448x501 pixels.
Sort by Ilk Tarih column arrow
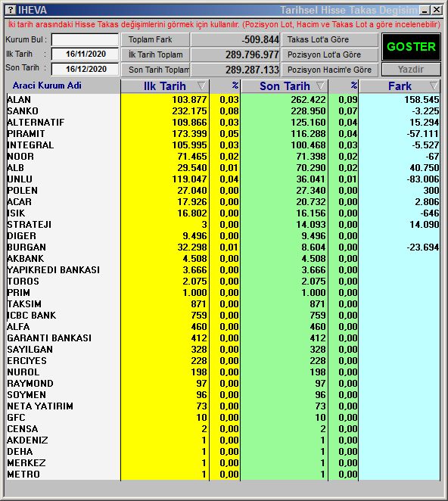coord(201,86)
